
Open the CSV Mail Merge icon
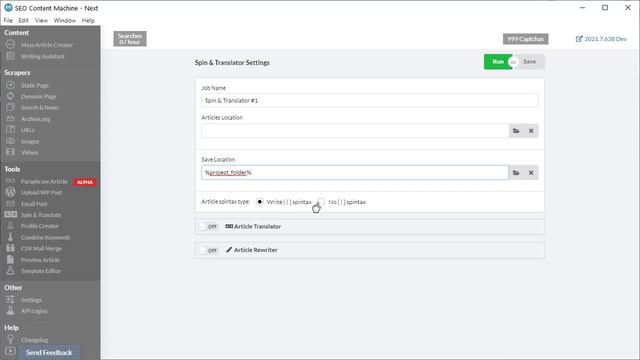[10, 248]
